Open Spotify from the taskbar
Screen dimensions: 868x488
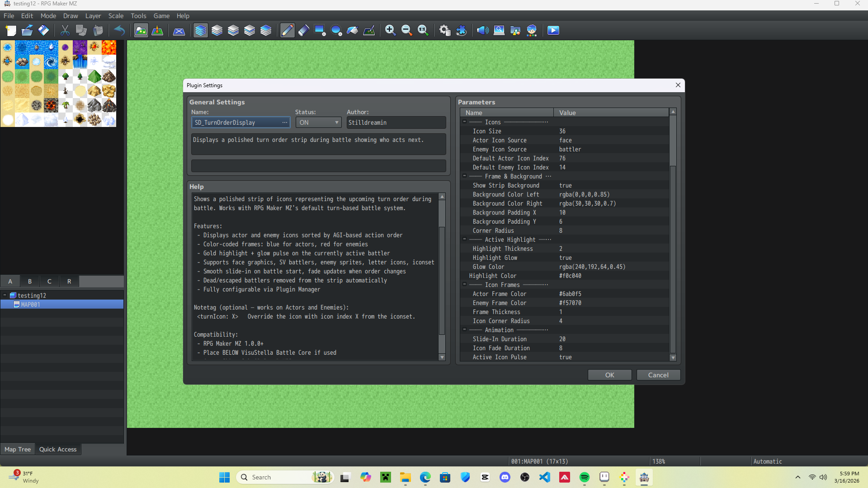pyautogui.click(x=584, y=478)
